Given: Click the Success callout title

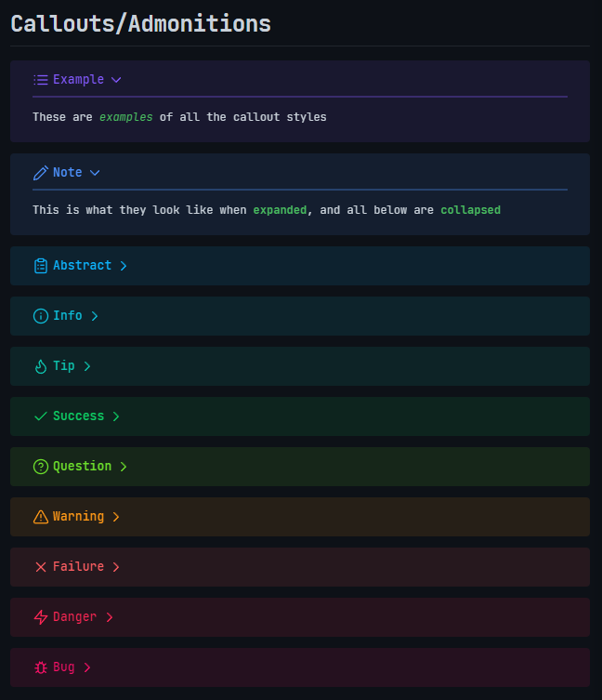Looking at the screenshot, I should coord(79,416).
